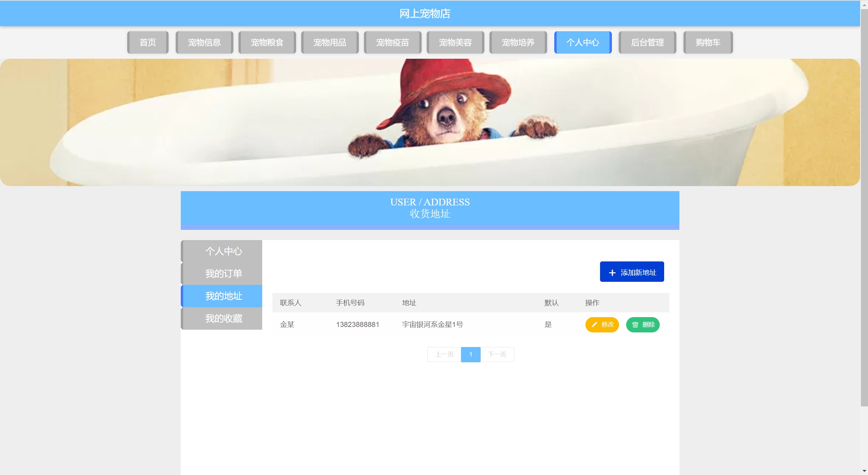Click the trash icon in 删除 button
This screenshot has height=475, width=868.
635,325
